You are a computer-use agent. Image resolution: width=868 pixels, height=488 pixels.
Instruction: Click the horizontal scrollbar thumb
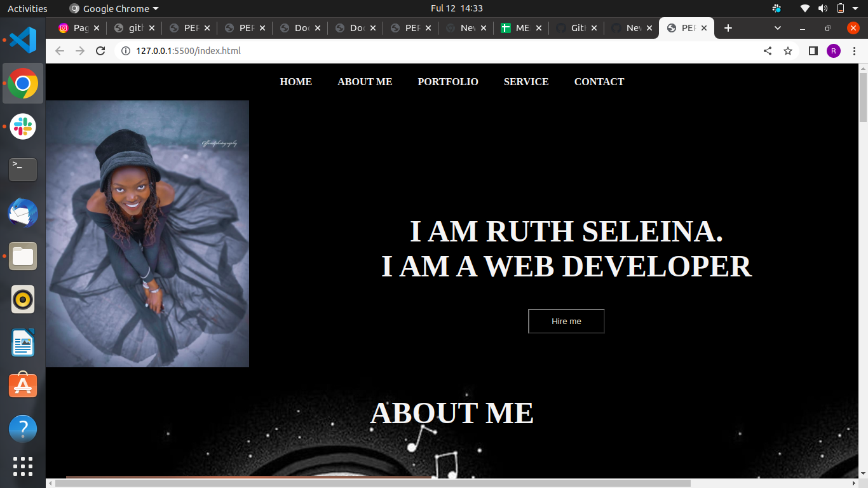[x=372, y=483]
